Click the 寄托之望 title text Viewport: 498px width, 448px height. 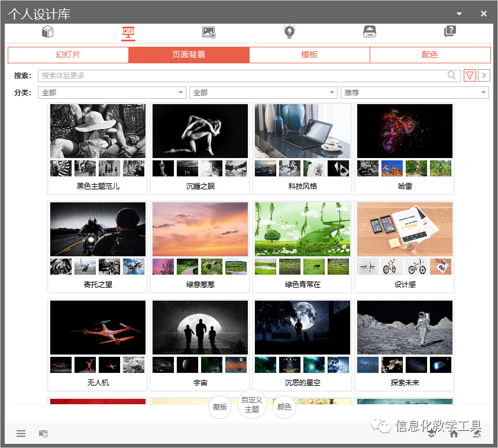coord(98,285)
